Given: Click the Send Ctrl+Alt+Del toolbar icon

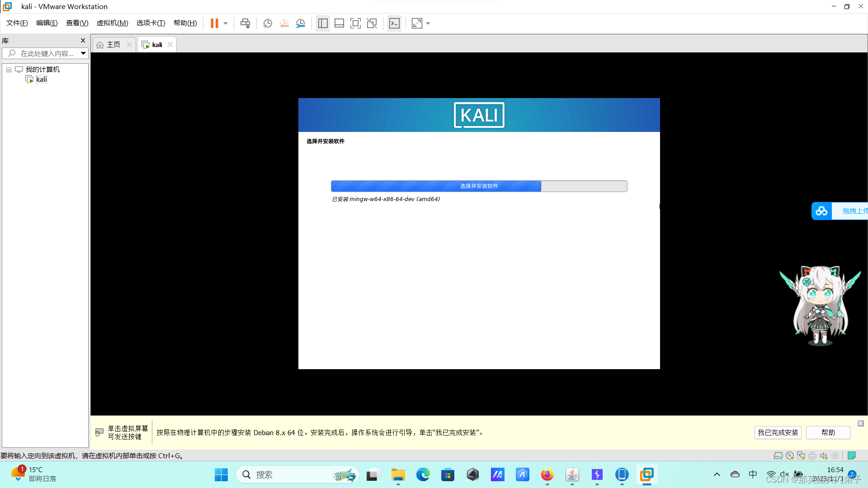Looking at the screenshot, I should point(245,23).
